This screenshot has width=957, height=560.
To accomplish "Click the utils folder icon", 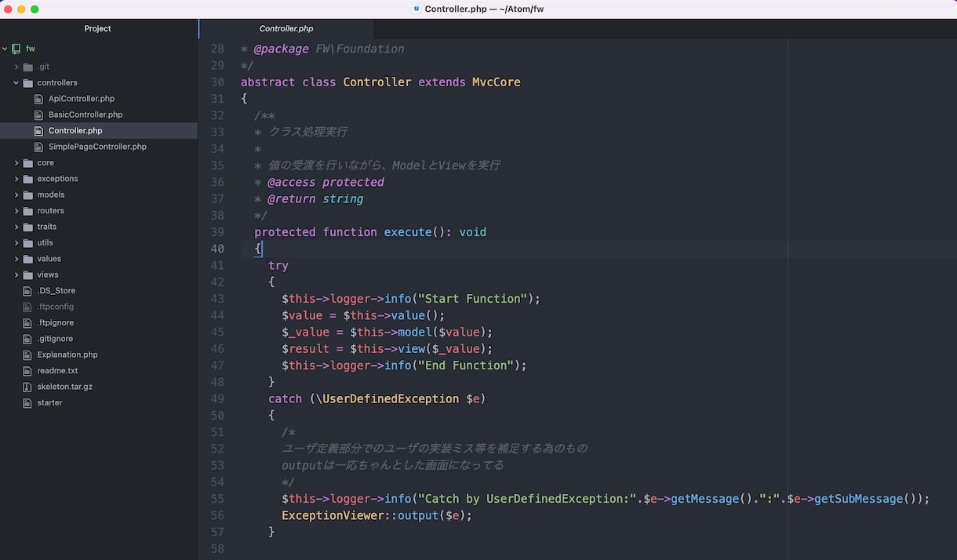I will pyautogui.click(x=28, y=243).
